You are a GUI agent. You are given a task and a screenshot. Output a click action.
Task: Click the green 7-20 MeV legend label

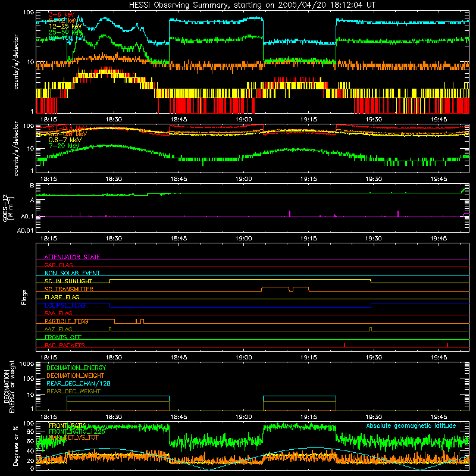[64, 146]
